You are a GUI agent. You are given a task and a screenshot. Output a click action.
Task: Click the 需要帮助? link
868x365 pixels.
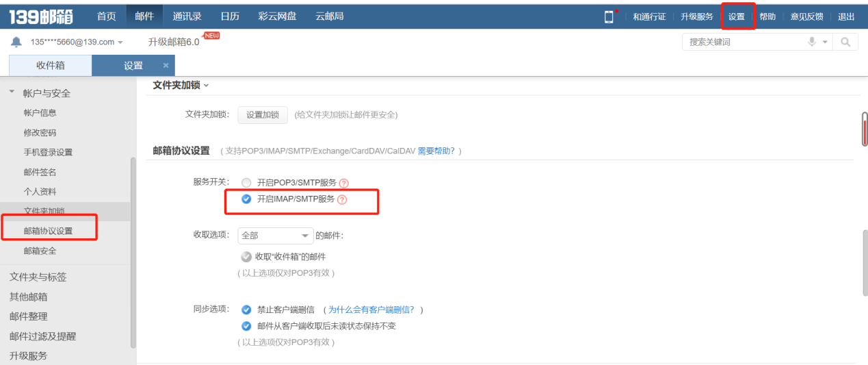(x=436, y=151)
